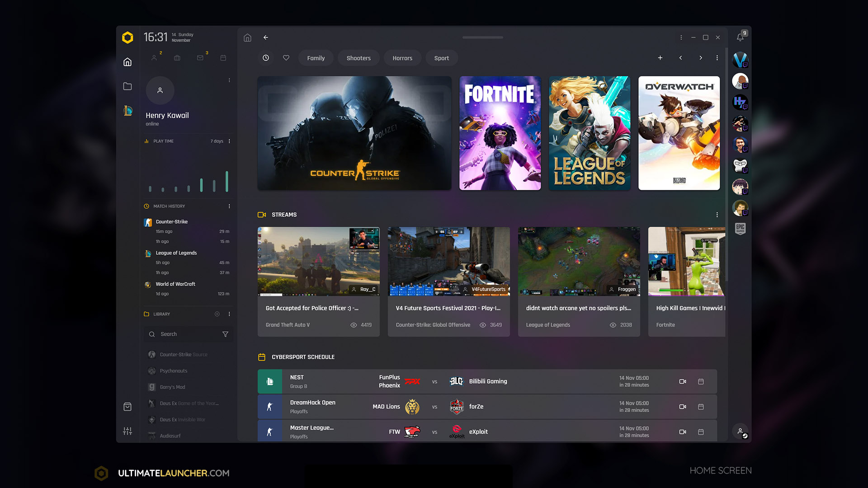868x488 pixels.
Task: Open Froggen League of Legends stream
Action: pos(579,282)
